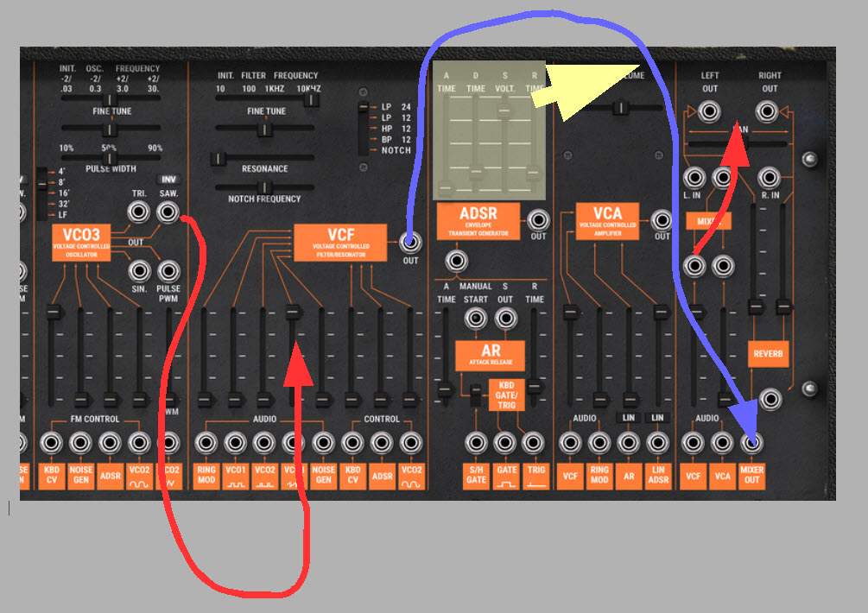
Task: Click the jack below the REVERB block
Action: tap(770, 399)
